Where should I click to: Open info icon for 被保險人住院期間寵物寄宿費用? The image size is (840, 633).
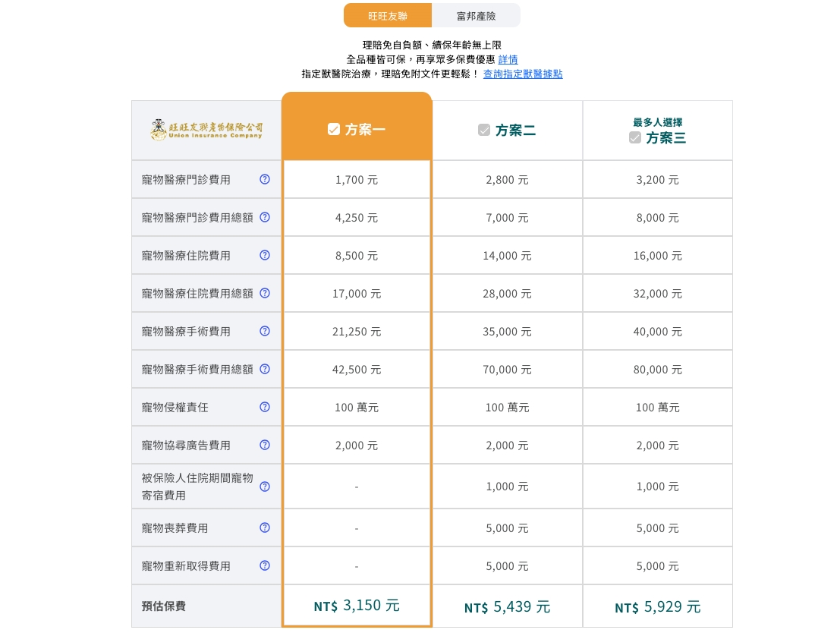coord(264,487)
